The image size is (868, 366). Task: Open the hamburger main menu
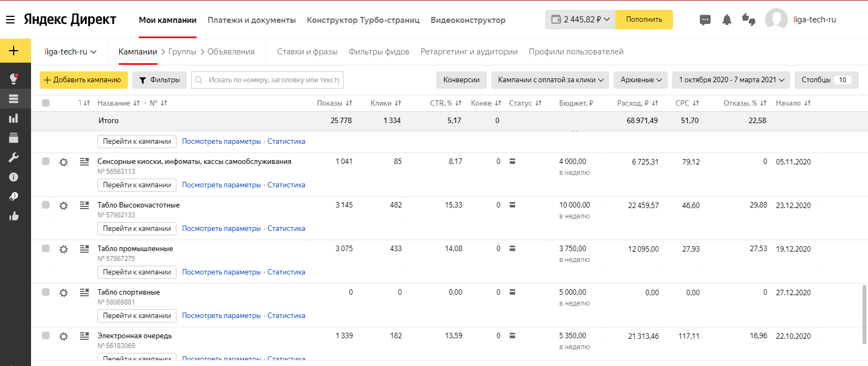[x=10, y=20]
